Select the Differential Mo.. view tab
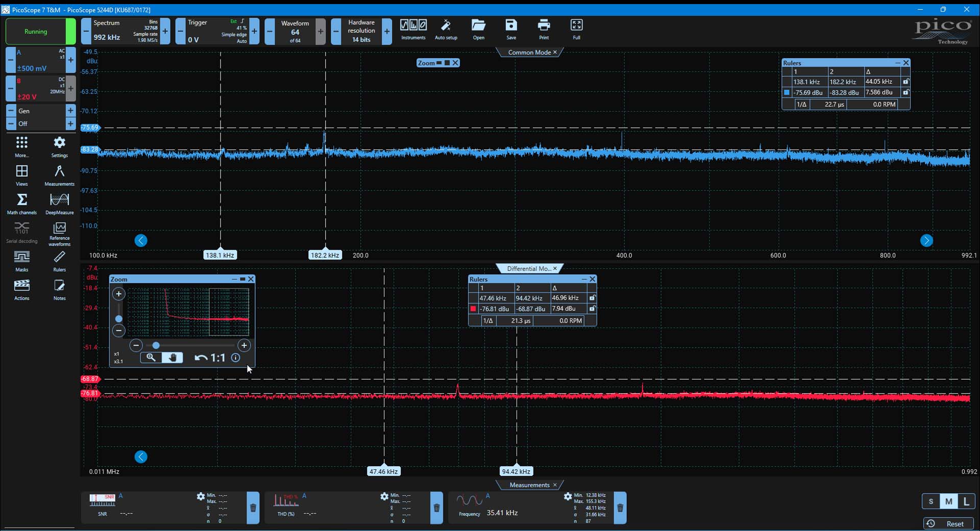The image size is (980, 531). pyautogui.click(x=529, y=269)
